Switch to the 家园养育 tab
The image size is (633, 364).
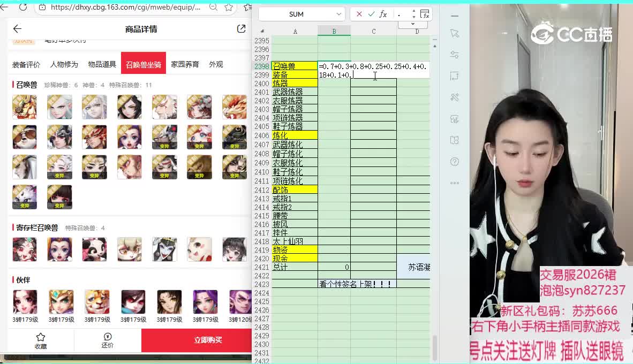click(x=185, y=64)
